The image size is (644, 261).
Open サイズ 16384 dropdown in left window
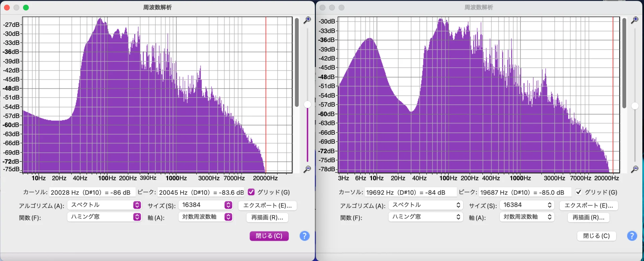(205, 205)
